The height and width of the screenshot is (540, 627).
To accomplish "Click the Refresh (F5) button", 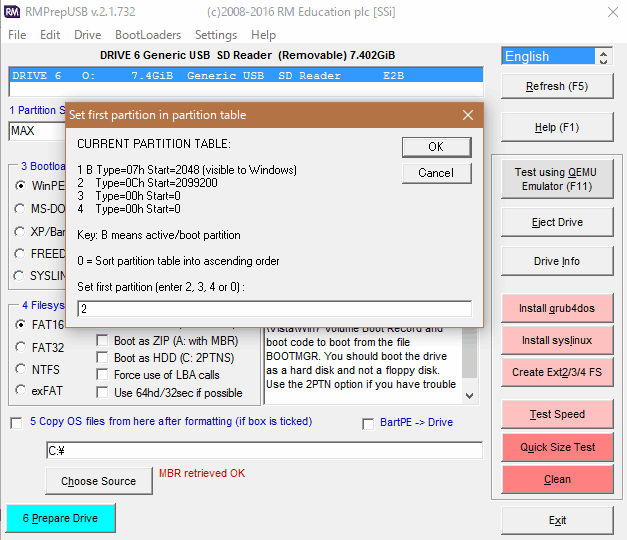I will 557,86.
